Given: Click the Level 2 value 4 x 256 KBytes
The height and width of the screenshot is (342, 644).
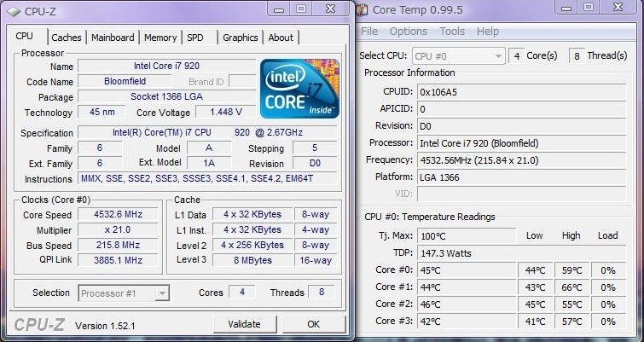Looking at the screenshot, I should [252, 245].
